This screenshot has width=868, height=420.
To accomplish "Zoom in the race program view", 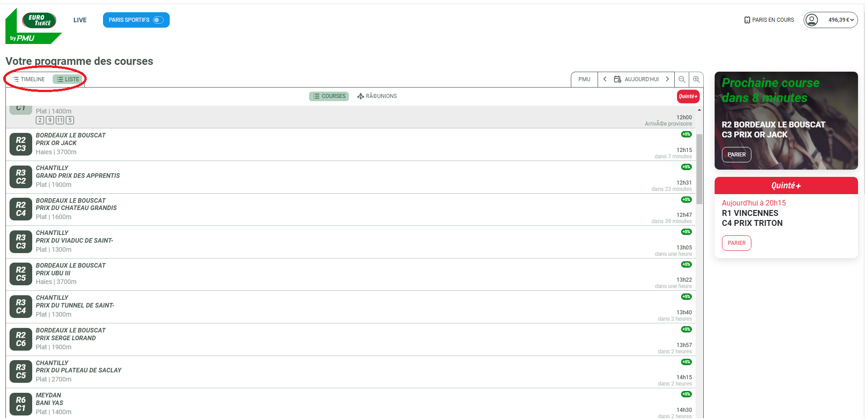I will click(x=696, y=79).
